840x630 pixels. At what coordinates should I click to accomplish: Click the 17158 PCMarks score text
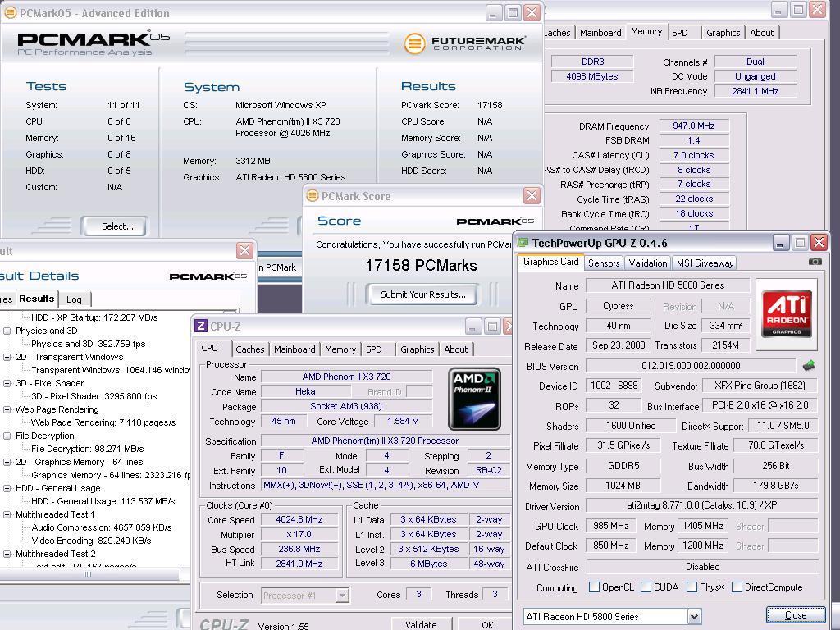tap(421, 265)
